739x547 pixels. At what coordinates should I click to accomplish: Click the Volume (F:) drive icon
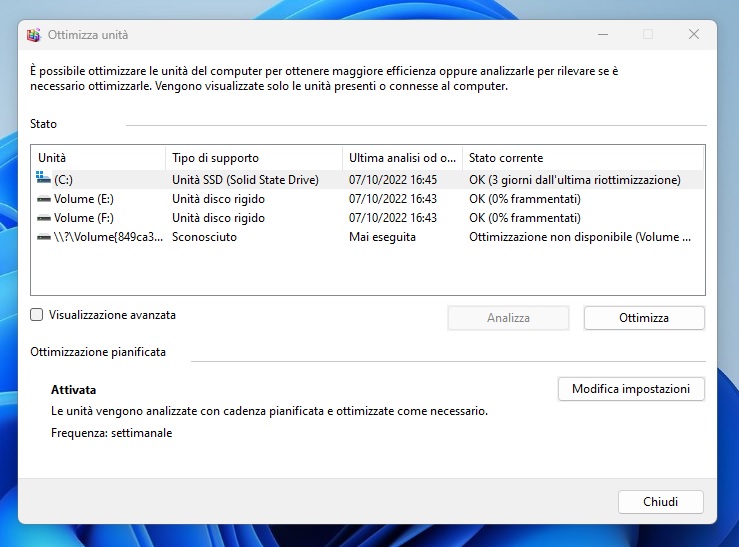tap(44, 218)
